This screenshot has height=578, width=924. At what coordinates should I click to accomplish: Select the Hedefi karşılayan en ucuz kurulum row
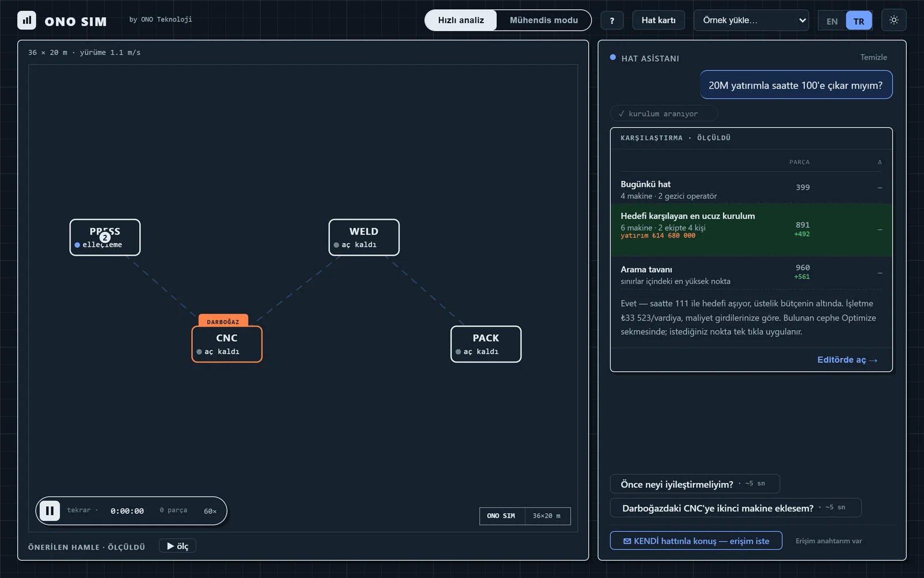751,229
